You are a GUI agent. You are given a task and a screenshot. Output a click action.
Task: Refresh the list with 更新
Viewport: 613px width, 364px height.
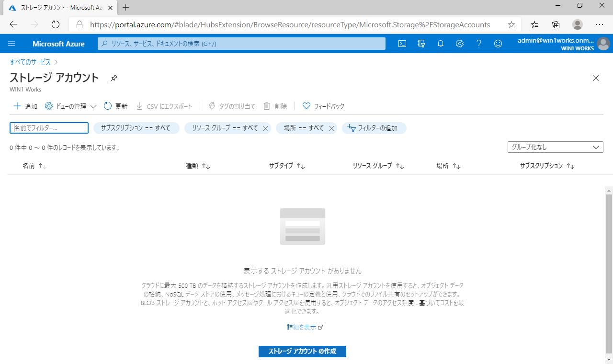pyautogui.click(x=116, y=106)
